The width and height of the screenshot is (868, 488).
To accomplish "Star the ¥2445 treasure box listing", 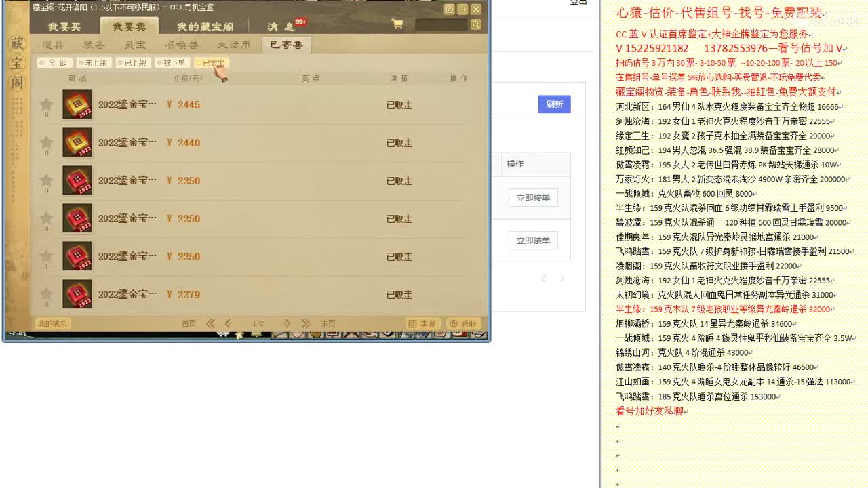I will coord(46,104).
